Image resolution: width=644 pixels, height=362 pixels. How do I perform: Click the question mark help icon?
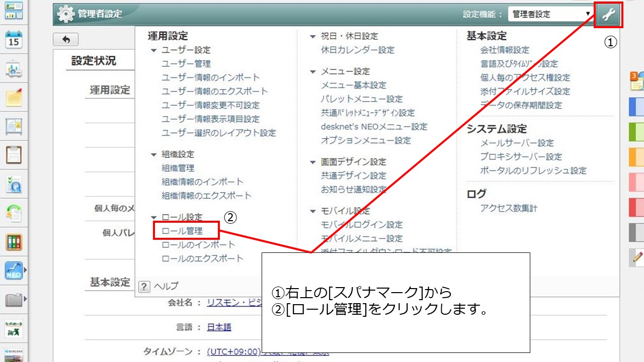[x=144, y=287]
